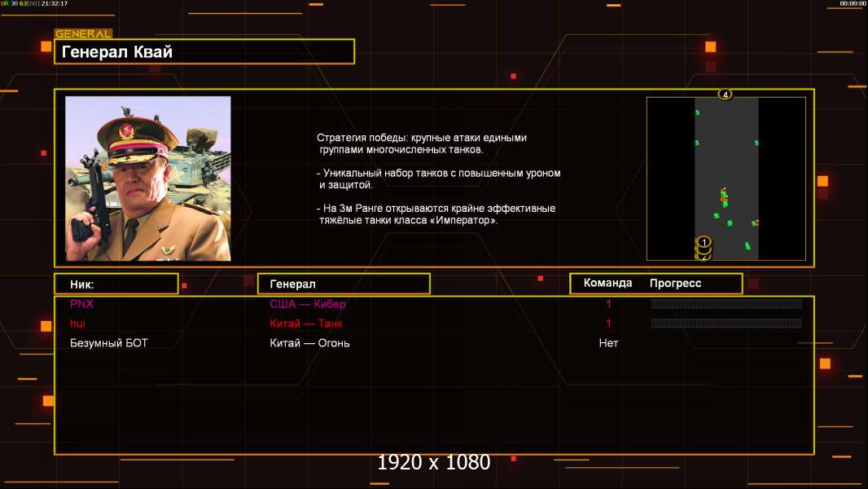
Task: Click the 'США — Кибер' general entry
Action: [x=307, y=303]
